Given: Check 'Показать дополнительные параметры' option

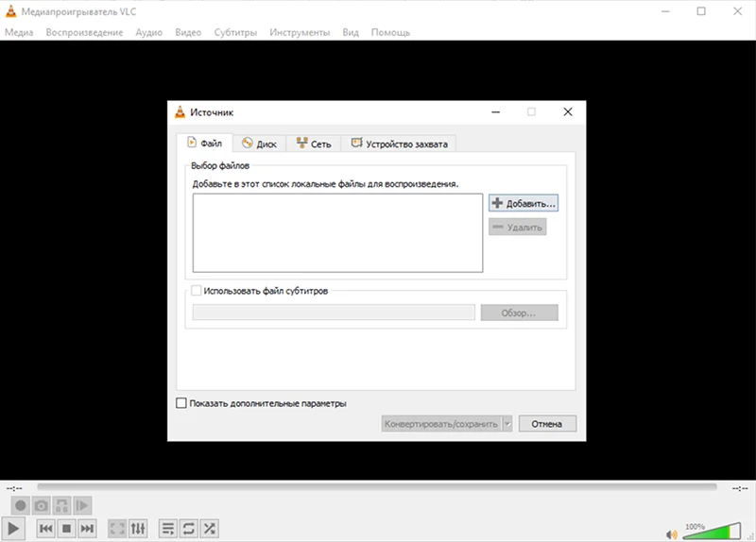Looking at the screenshot, I should pyautogui.click(x=181, y=403).
